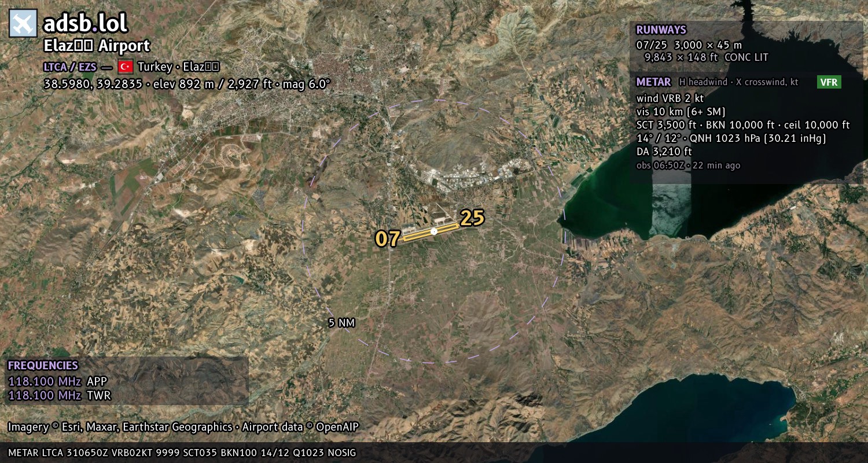
Task: Click the "5 NM" range ring label
Action: pos(341,323)
